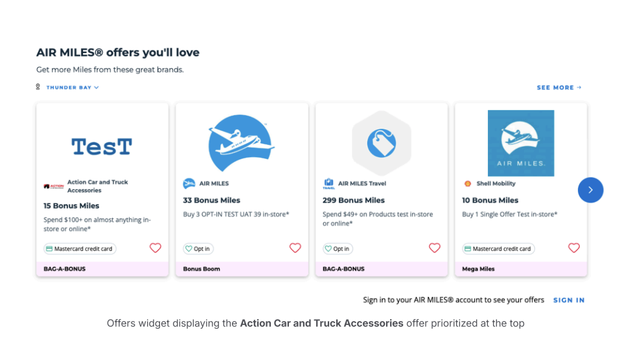Click the Action Car and Truck brand icon
The image size is (644, 343).
[x=54, y=186]
